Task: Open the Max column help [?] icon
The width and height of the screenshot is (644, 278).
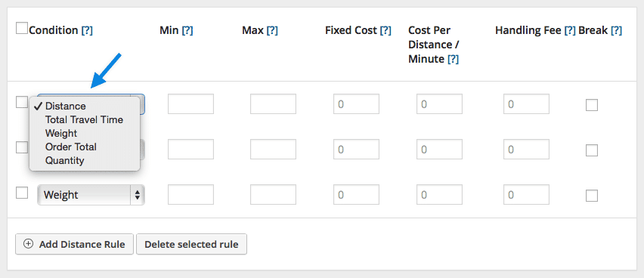Action: [272, 30]
